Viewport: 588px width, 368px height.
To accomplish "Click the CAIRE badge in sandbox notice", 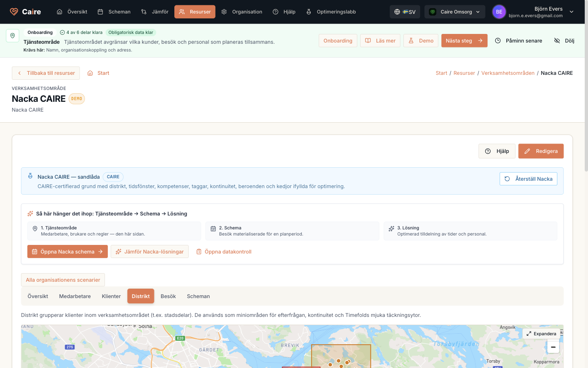I will click(x=113, y=177).
